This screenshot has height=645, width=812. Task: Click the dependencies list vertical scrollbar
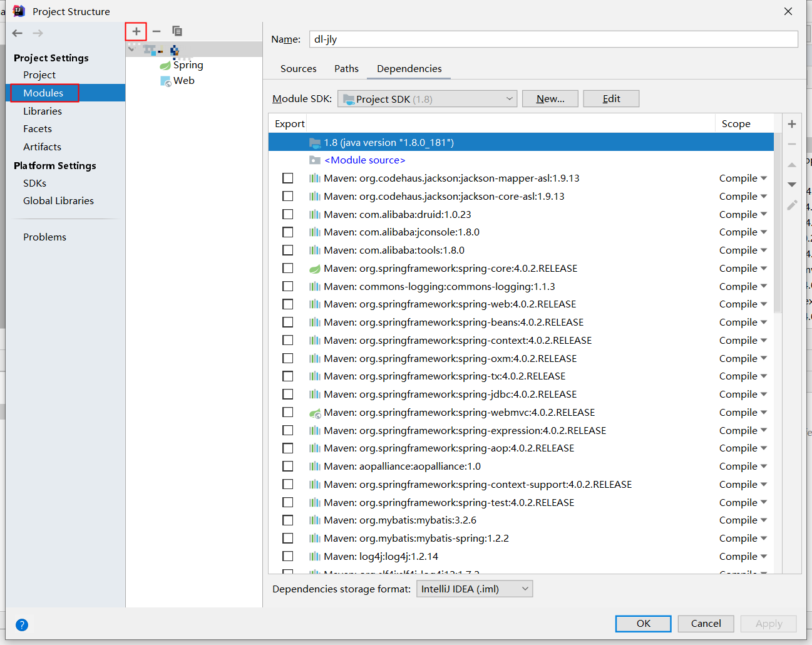click(778, 222)
